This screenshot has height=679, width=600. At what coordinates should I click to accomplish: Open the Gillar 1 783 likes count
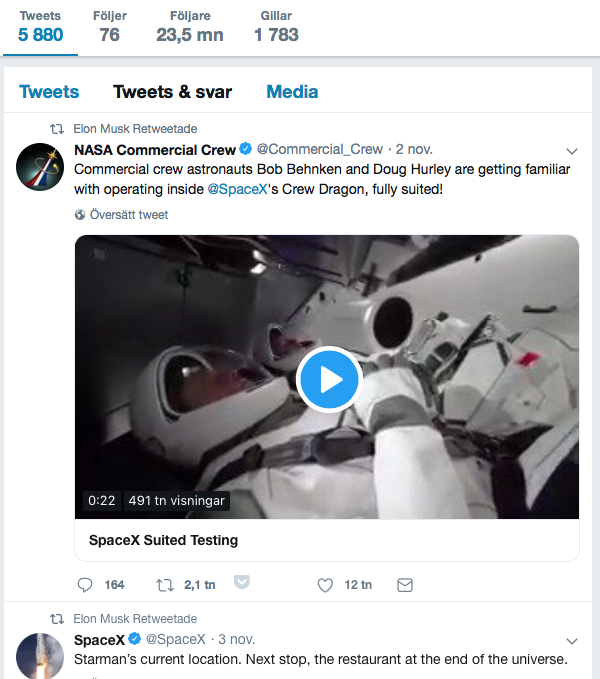point(276,26)
